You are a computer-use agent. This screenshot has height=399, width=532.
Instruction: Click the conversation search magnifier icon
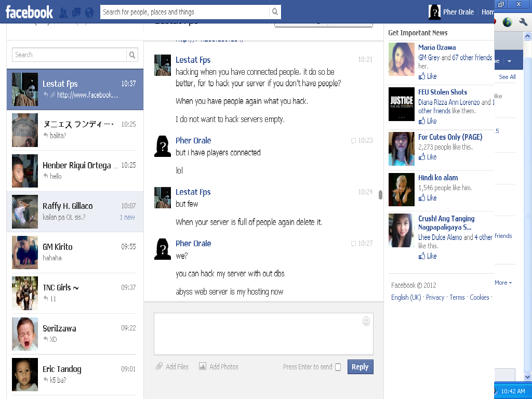pos(132,55)
